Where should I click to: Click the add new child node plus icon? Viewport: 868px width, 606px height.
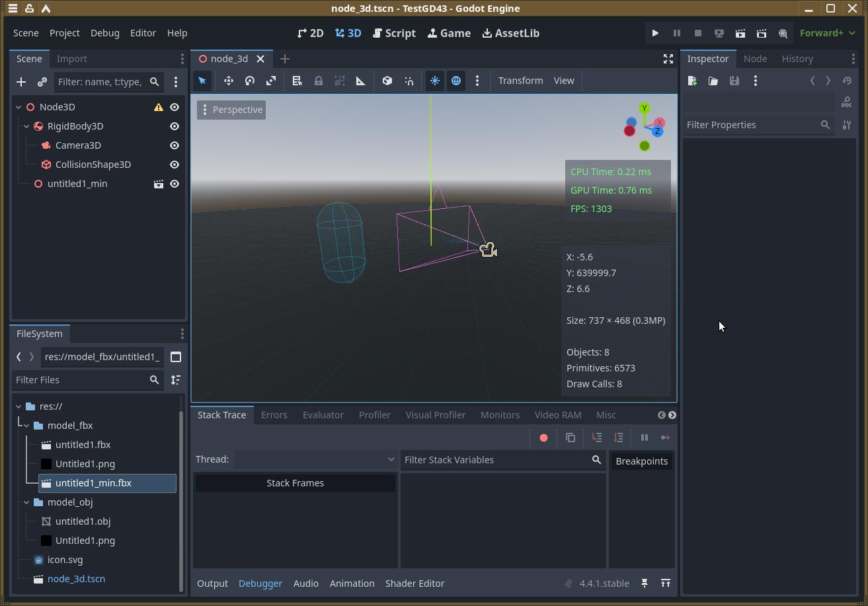click(x=21, y=82)
